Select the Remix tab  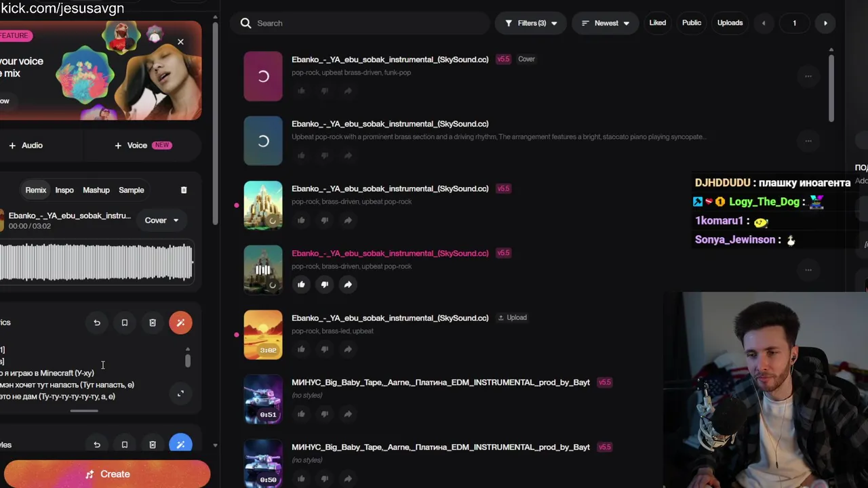[36, 190]
